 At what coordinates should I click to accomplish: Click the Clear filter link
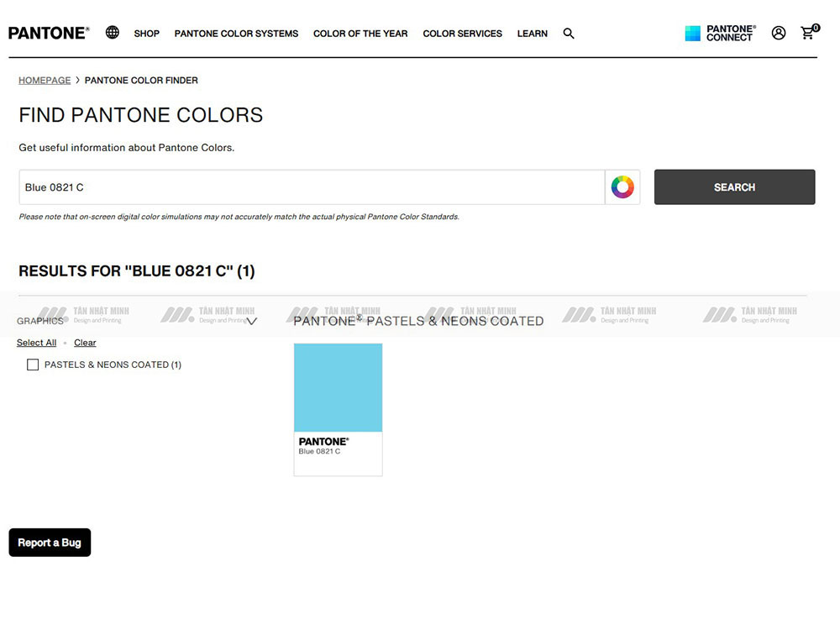pyautogui.click(x=85, y=343)
